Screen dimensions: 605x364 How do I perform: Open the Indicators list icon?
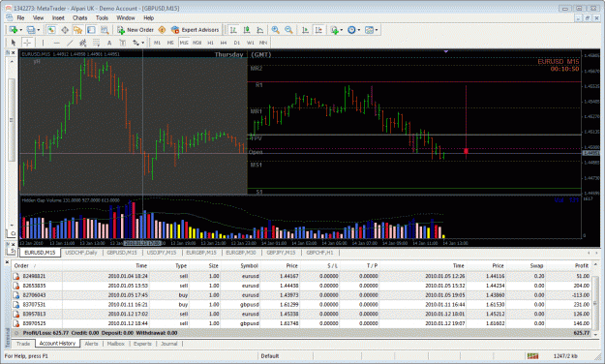pyautogui.click(x=334, y=30)
